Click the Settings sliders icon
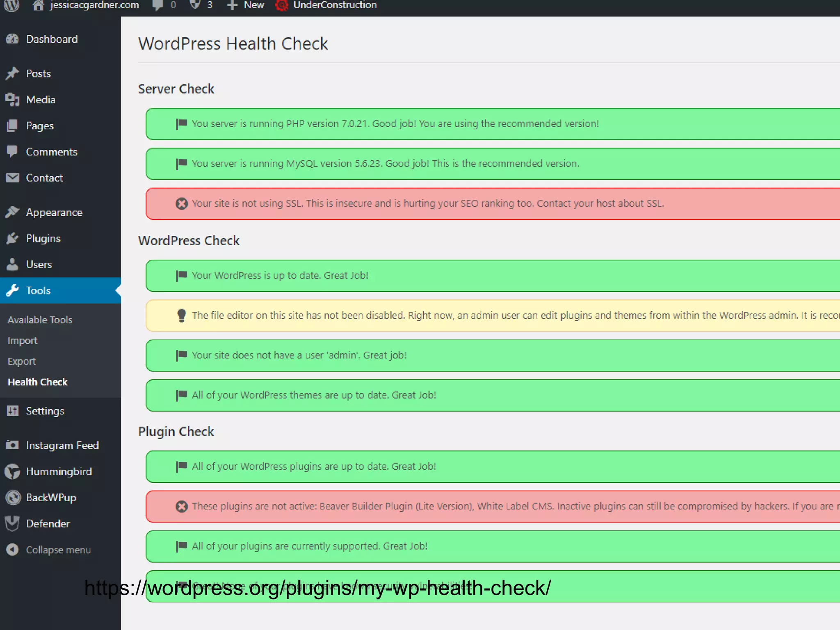The width and height of the screenshot is (840, 630). click(13, 411)
